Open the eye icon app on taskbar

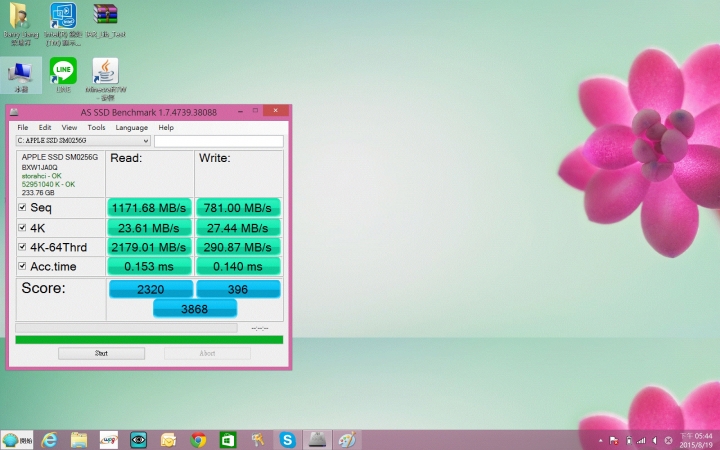138,440
